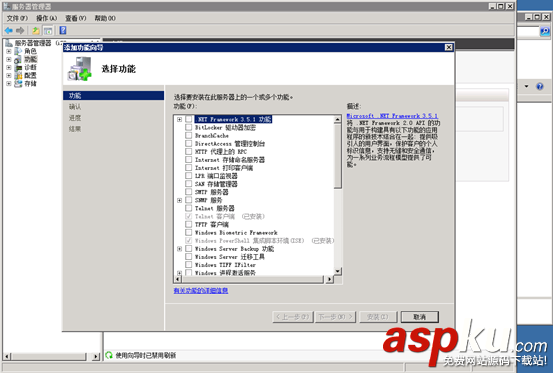This screenshot has height=373, width=553.
Task: Click the 服务器管理器 root node icon
Action: point(9,43)
